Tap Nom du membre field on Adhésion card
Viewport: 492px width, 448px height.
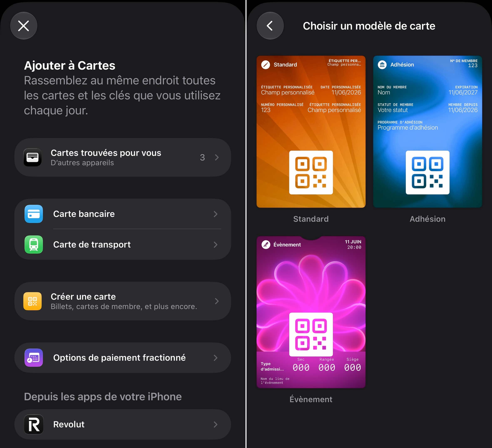pyautogui.click(x=392, y=90)
